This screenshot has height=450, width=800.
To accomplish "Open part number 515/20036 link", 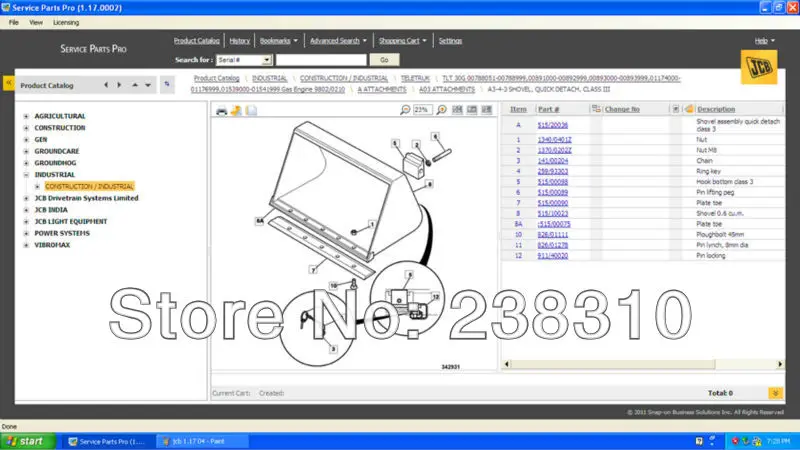I will 553,125.
